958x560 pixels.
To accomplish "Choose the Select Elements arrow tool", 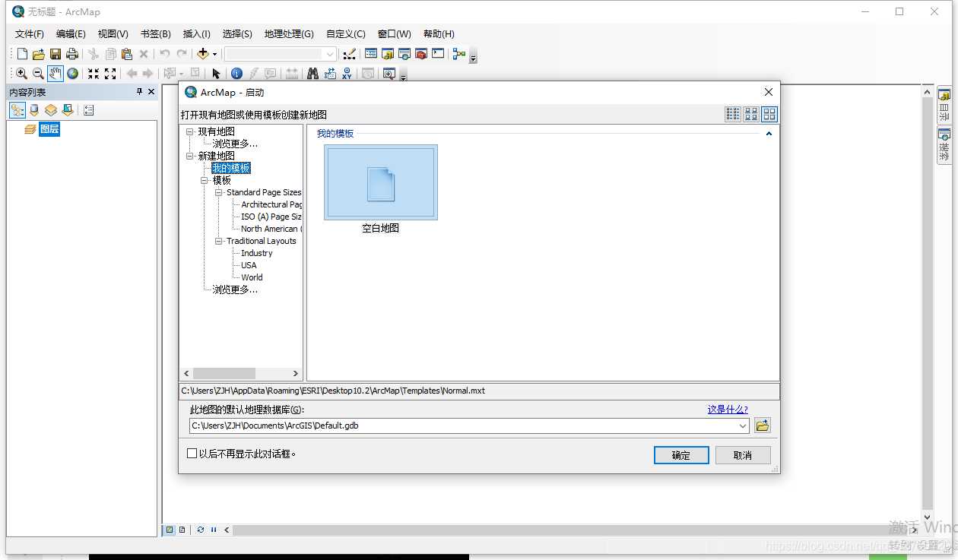I will [x=216, y=74].
